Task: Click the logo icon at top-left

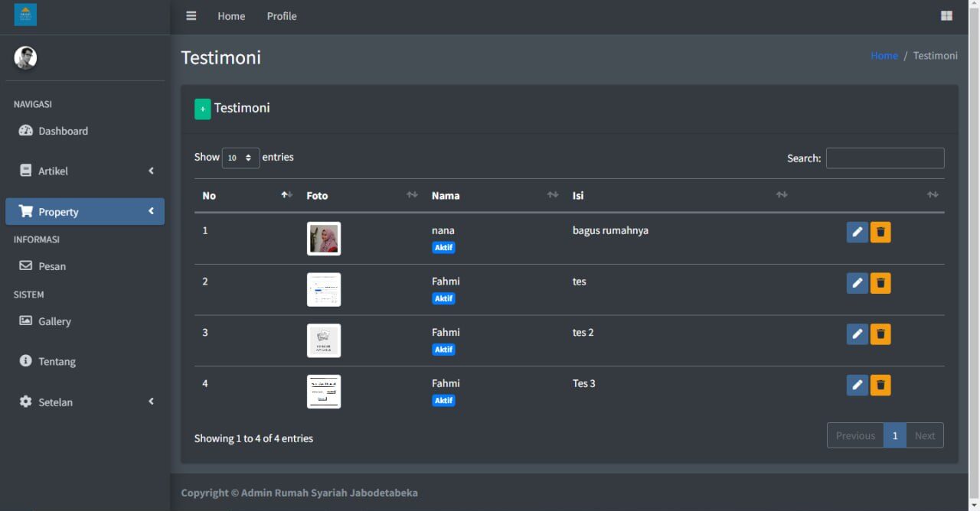Action: [x=25, y=15]
